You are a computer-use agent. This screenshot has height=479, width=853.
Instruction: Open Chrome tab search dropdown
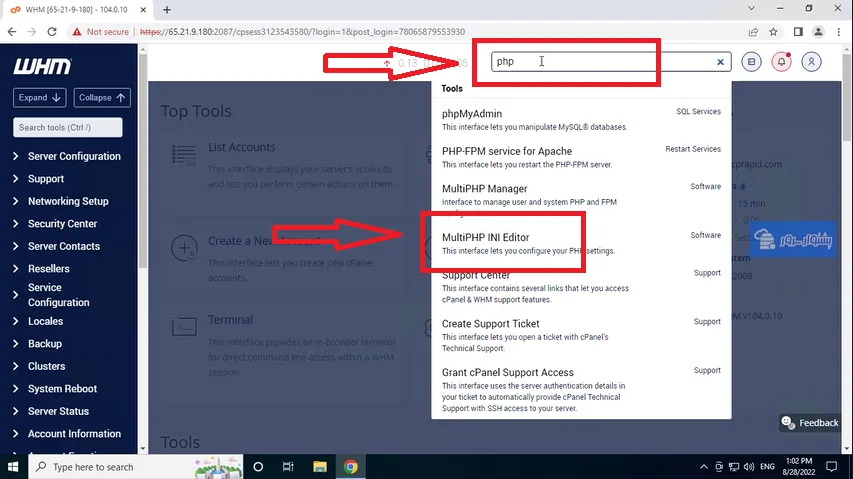tap(751, 8)
